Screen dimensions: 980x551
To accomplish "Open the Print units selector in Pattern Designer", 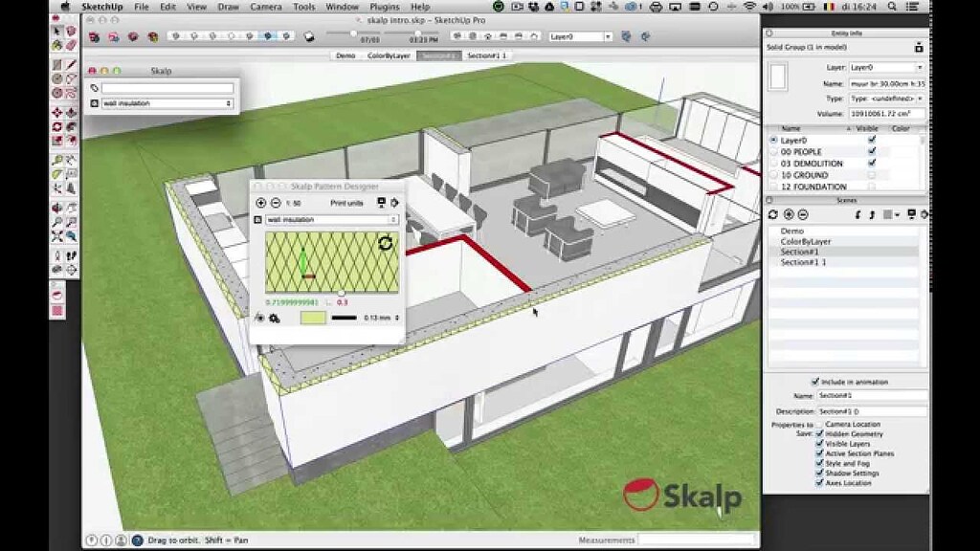I will tap(347, 202).
